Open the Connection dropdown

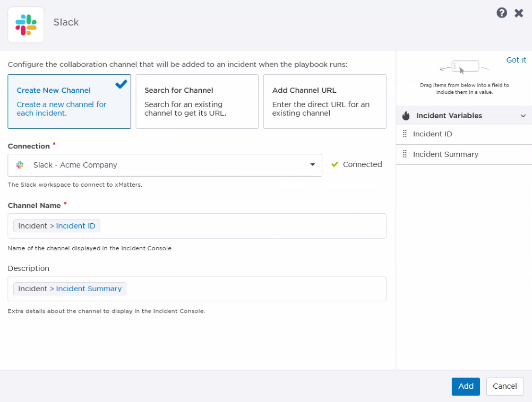click(x=165, y=165)
